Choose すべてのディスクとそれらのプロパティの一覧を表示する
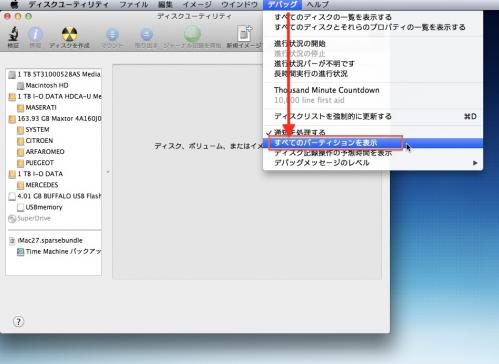 point(373,27)
